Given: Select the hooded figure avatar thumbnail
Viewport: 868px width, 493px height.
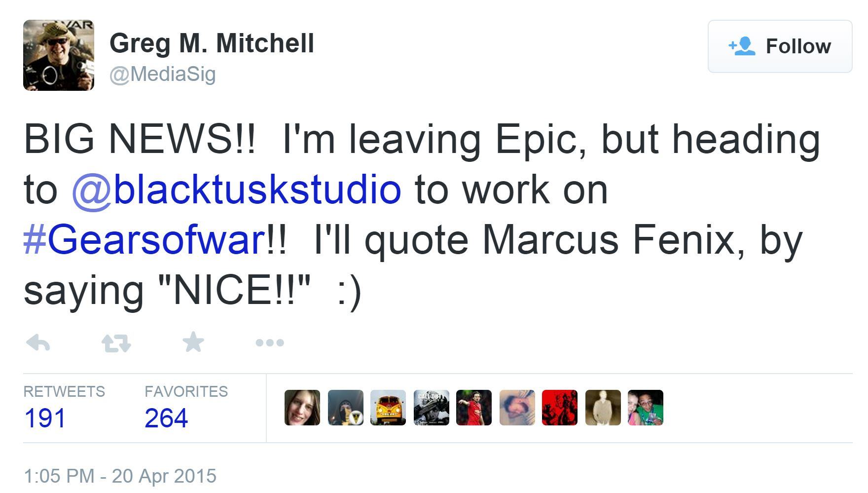Looking at the screenshot, I should point(346,408).
